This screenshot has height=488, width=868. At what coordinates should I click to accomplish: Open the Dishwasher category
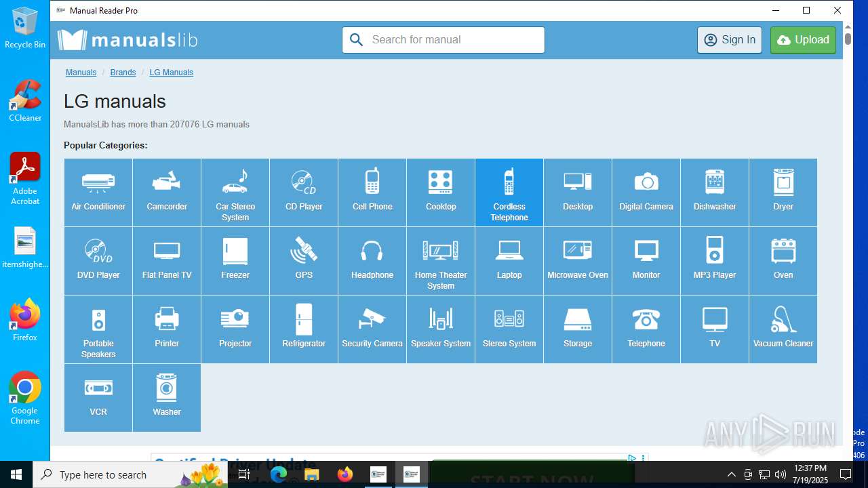pos(715,192)
